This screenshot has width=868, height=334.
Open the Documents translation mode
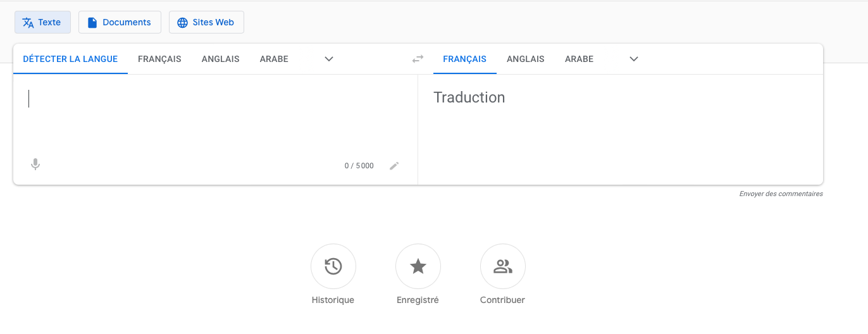[120, 22]
